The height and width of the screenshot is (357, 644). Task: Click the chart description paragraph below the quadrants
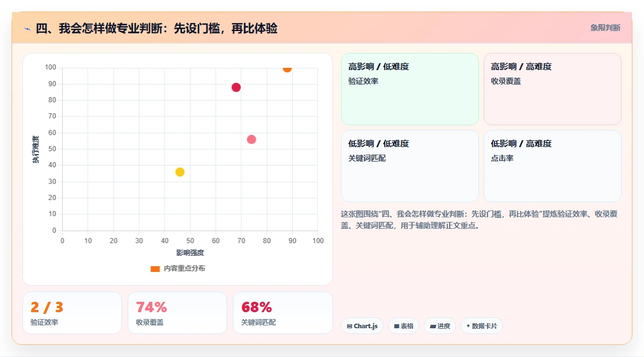479,220
